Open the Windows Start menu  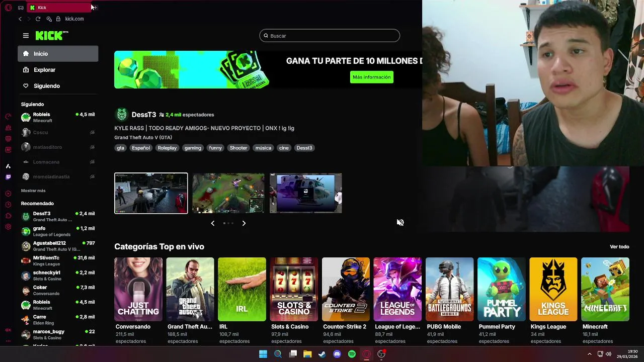(x=263, y=354)
